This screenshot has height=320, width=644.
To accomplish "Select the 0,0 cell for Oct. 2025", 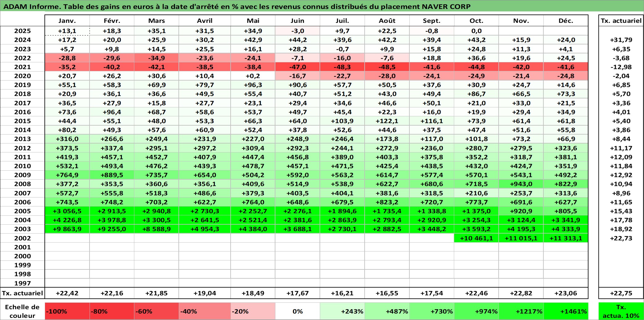I will (x=476, y=31).
